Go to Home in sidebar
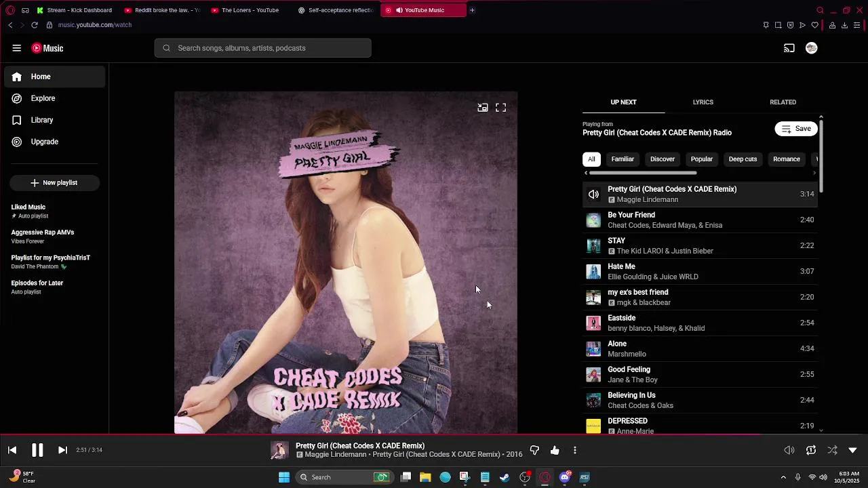Viewport: 868px width, 488px height. click(55, 77)
